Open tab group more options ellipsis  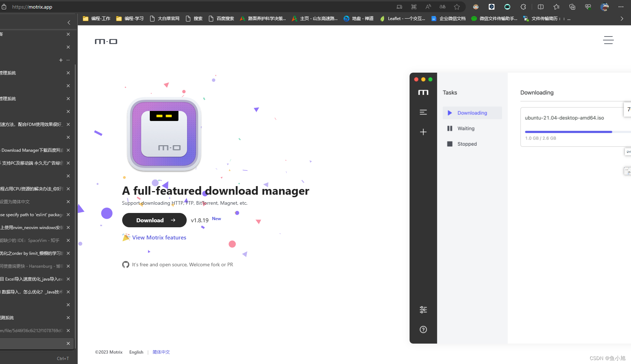pos(68,60)
